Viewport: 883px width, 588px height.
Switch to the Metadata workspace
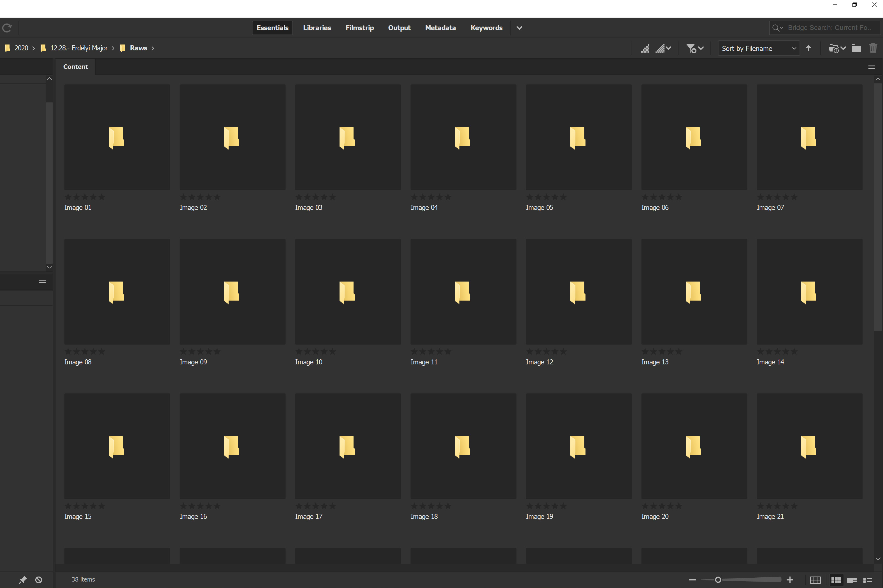pyautogui.click(x=440, y=28)
